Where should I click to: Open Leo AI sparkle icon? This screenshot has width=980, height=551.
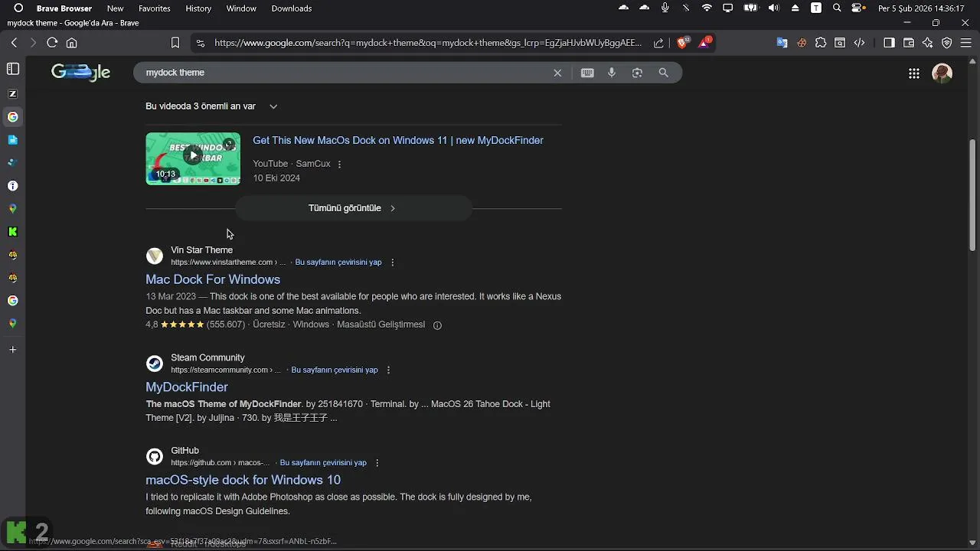pyautogui.click(x=928, y=43)
